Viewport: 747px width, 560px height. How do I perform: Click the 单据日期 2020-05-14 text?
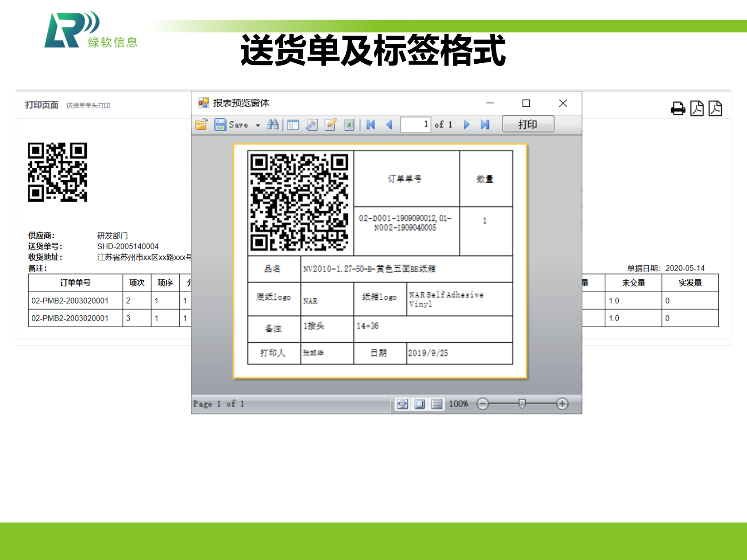[666, 268]
